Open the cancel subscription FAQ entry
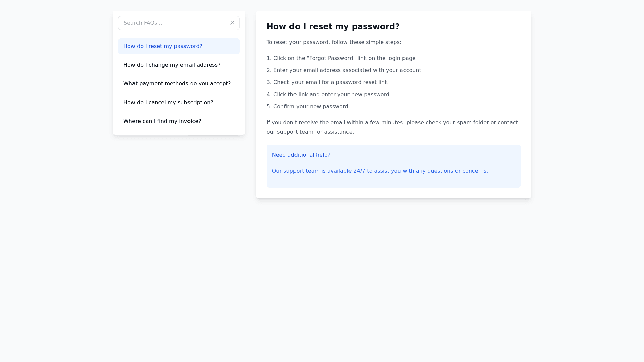Screen dimensions: 644x362 [168, 103]
